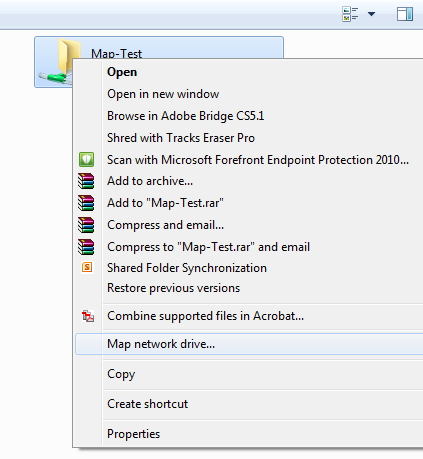Image resolution: width=423 pixels, height=459 pixels.
Task: Open Shared Folder Synchronization
Action: (x=187, y=268)
